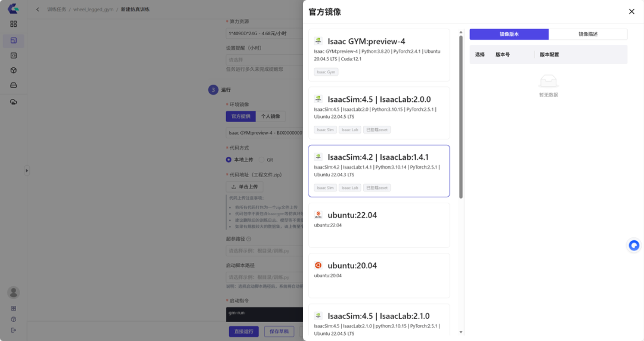Select the 本地上传 radio button

point(229,159)
